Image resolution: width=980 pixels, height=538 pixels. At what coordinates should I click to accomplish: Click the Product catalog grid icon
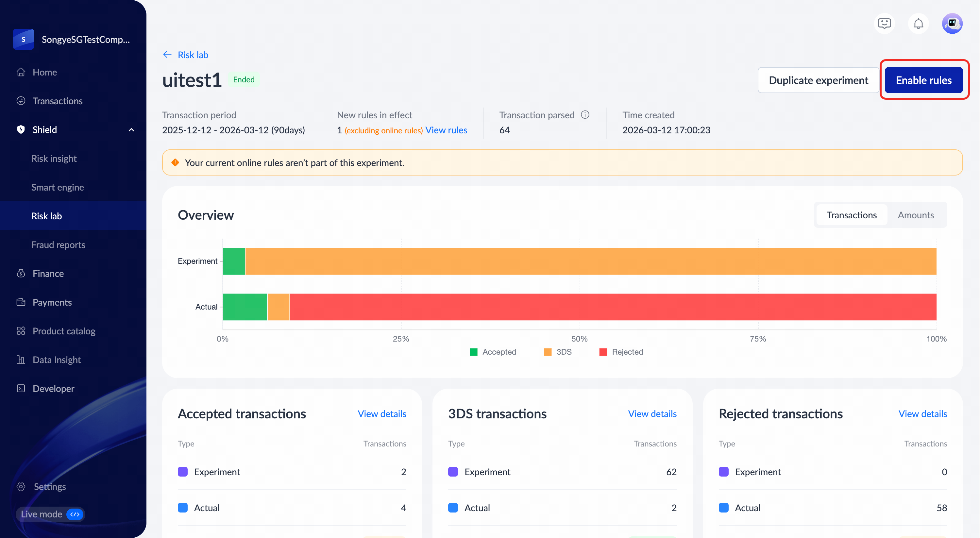click(21, 331)
